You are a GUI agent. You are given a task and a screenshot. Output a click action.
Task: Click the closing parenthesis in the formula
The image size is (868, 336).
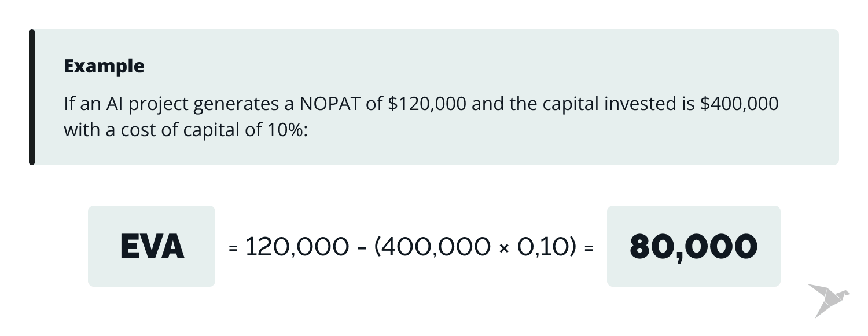tap(572, 247)
